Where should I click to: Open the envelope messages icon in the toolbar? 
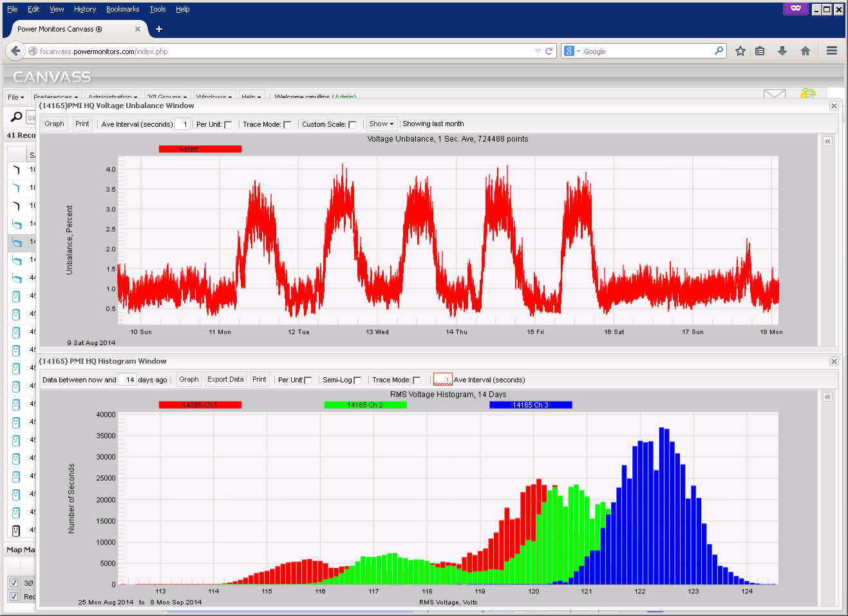point(775,94)
